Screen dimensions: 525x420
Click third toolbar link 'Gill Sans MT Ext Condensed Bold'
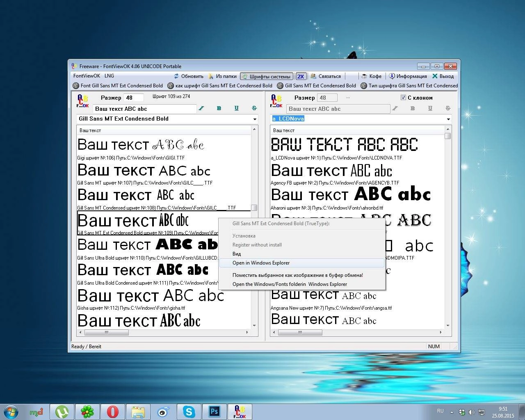316,86
